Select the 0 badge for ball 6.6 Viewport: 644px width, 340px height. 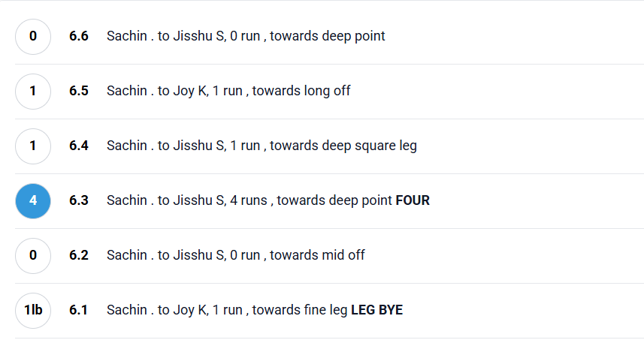33,36
